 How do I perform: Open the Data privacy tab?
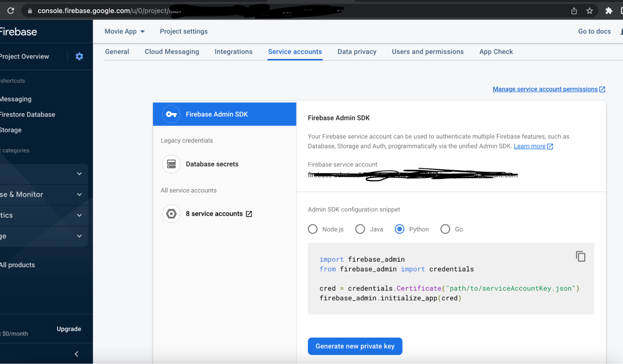(x=357, y=52)
